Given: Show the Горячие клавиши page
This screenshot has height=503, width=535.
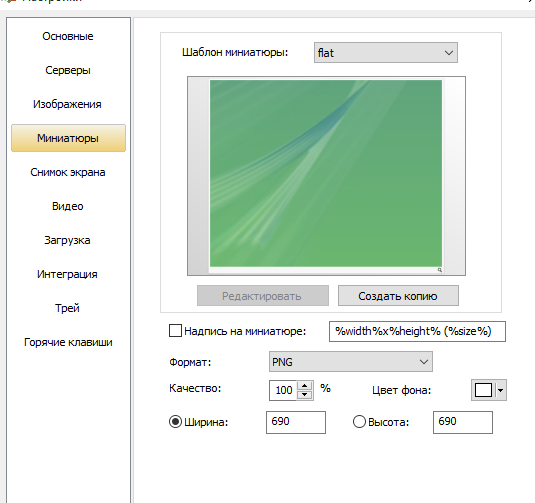Looking at the screenshot, I should [x=68, y=342].
